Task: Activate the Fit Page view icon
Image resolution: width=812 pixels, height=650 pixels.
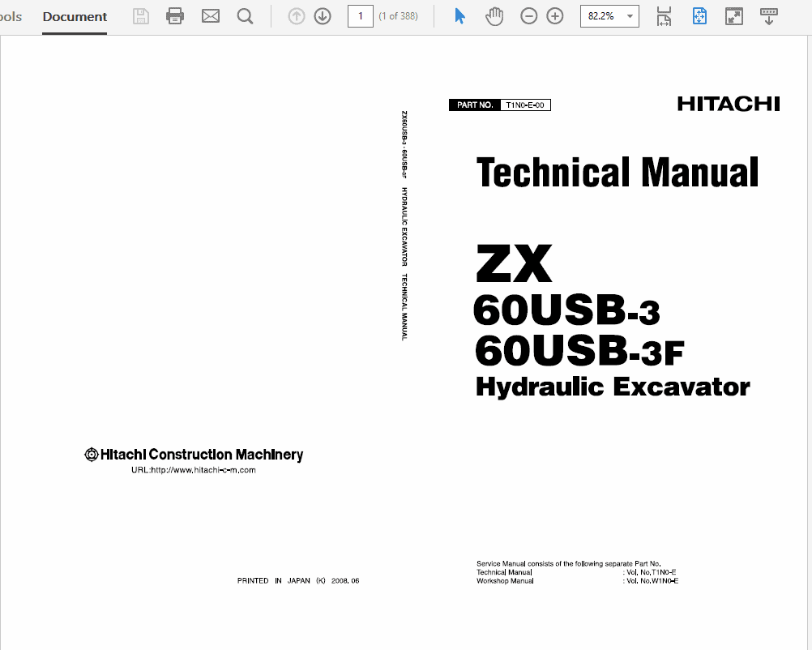Action: click(699, 15)
